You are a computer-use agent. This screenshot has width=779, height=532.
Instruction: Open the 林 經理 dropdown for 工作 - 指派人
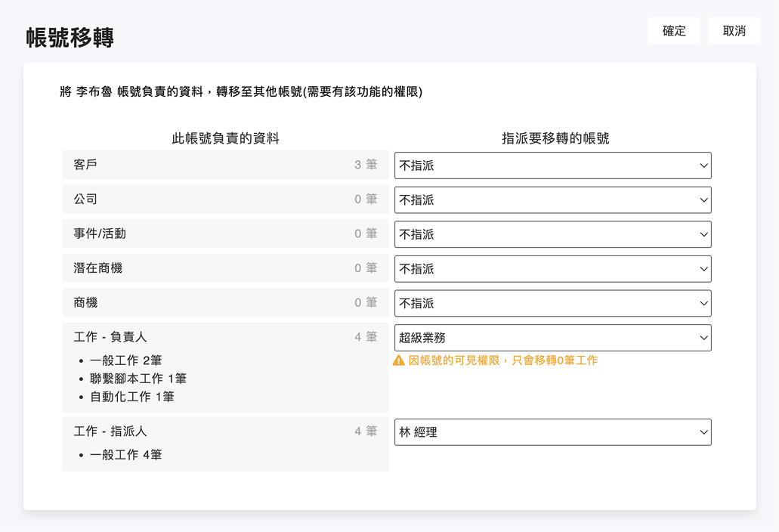pos(552,432)
